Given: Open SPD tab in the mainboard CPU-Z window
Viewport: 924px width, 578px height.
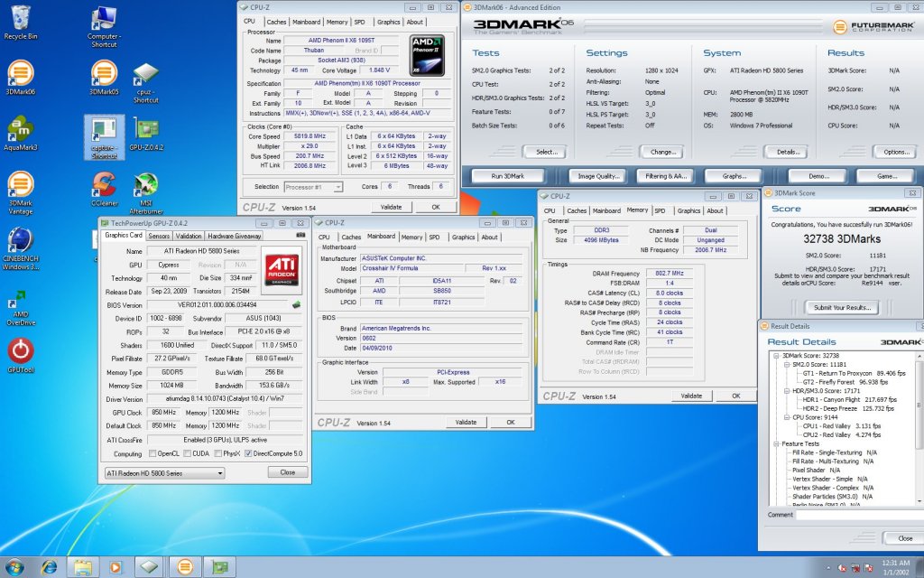Looking at the screenshot, I should tap(434, 238).
